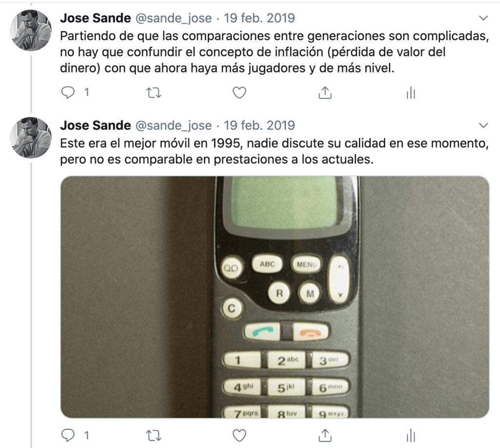
Task: Reply to the 1995 mobile phone tweet
Action: [x=67, y=435]
